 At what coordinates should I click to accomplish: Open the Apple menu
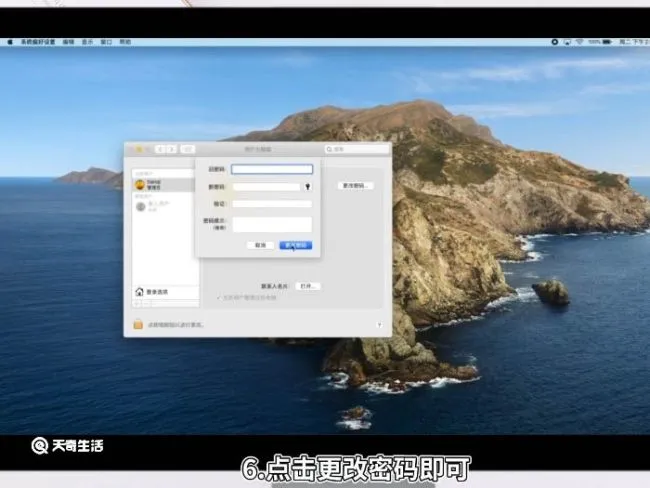[x=10, y=42]
